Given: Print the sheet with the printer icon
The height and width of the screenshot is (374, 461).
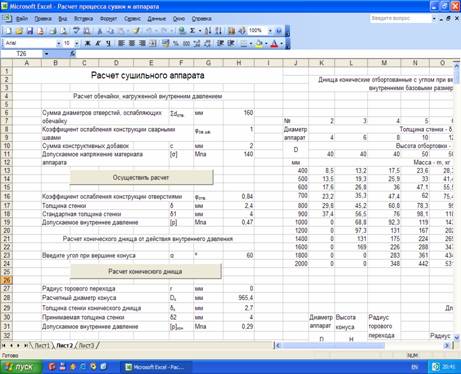Looking at the screenshot, I should pyautogui.click(x=53, y=31).
